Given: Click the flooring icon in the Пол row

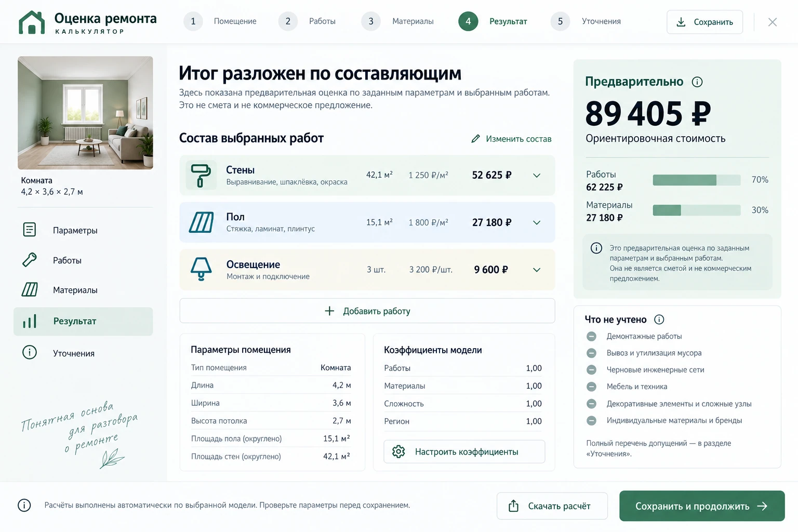Looking at the screenshot, I should [201, 222].
